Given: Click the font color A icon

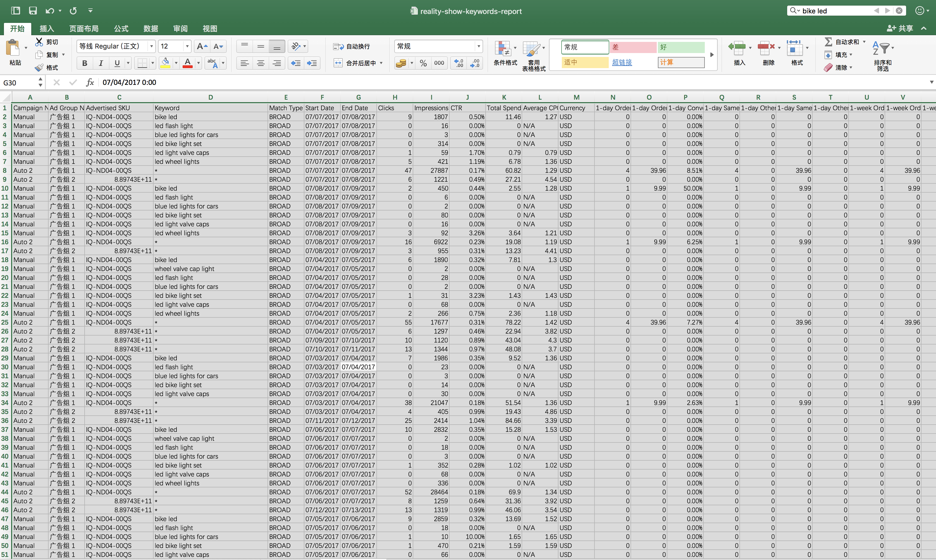Looking at the screenshot, I should coord(188,63).
